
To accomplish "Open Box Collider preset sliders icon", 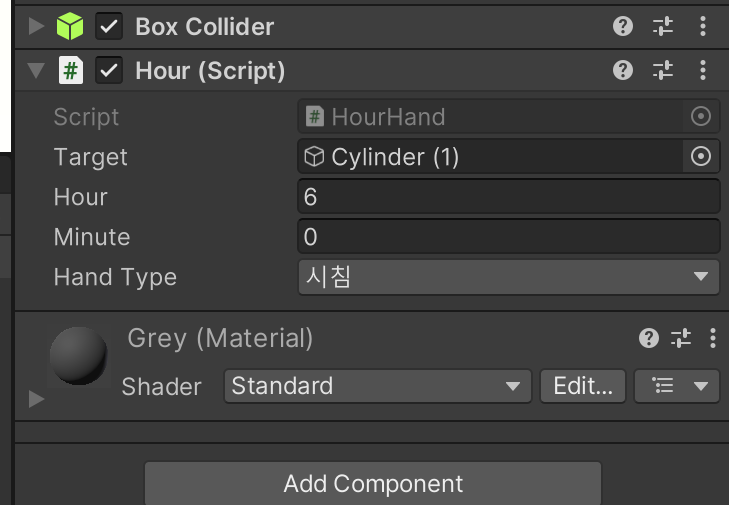I will 663,26.
